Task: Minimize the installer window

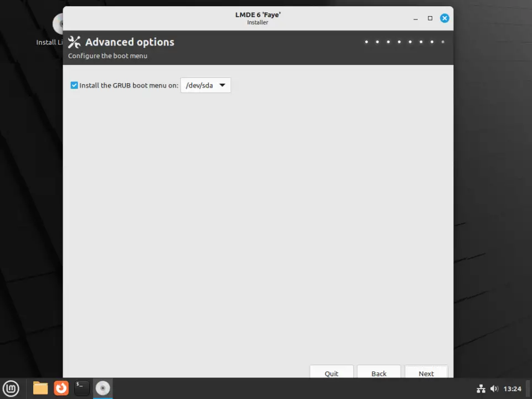Action: [x=416, y=18]
